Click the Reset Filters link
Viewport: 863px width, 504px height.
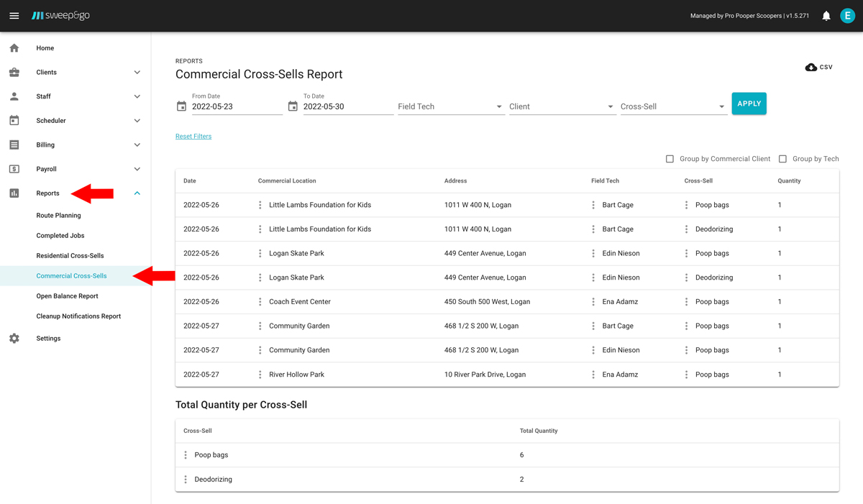(x=193, y=136)
